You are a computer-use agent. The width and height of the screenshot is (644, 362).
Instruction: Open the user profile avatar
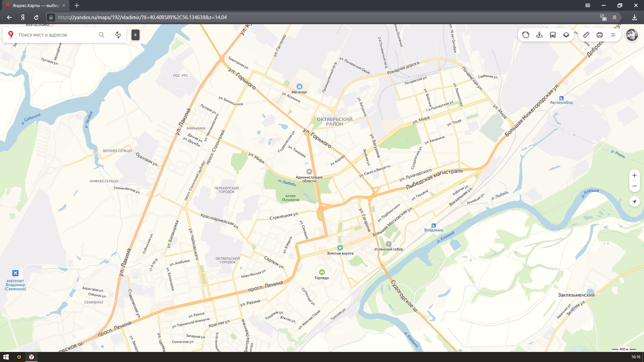(632, 35)
